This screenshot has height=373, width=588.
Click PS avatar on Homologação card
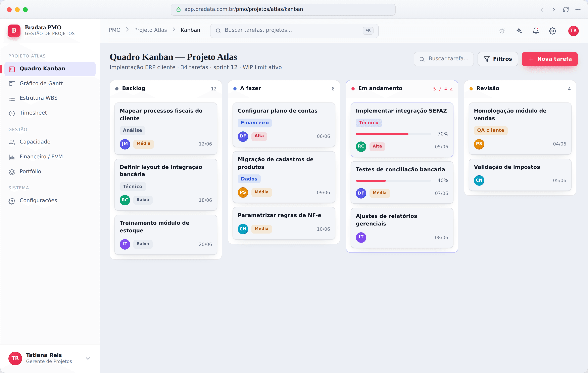click(x=479, y=144)
